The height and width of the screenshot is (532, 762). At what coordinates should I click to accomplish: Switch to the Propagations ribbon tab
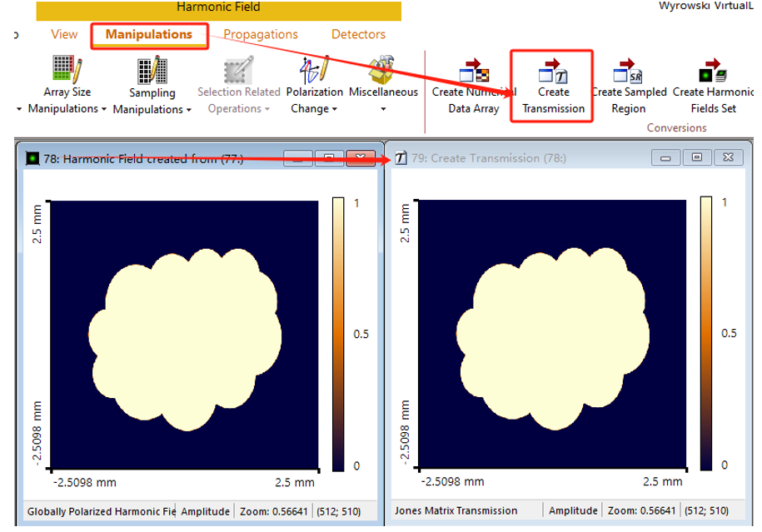[x=261, y=34]
